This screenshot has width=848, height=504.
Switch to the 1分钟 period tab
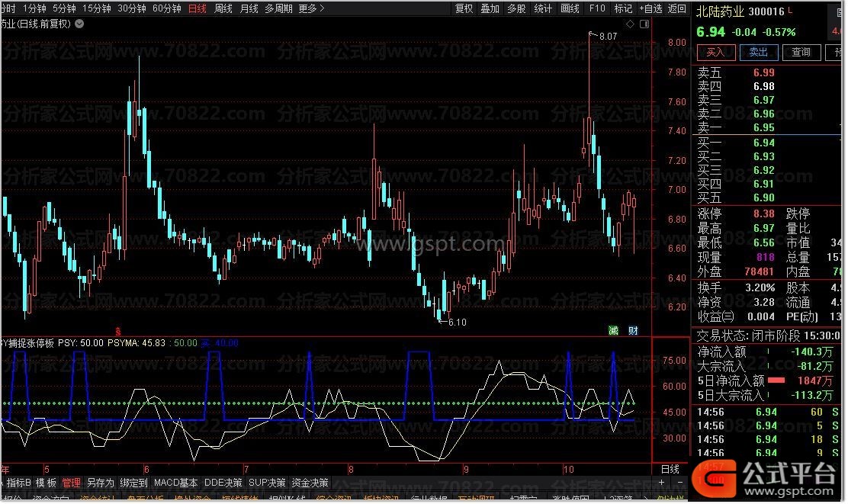click(34, 8)
